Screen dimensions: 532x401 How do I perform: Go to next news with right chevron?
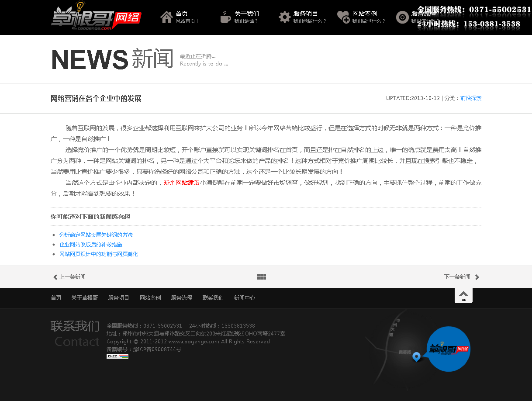point(477,277)
